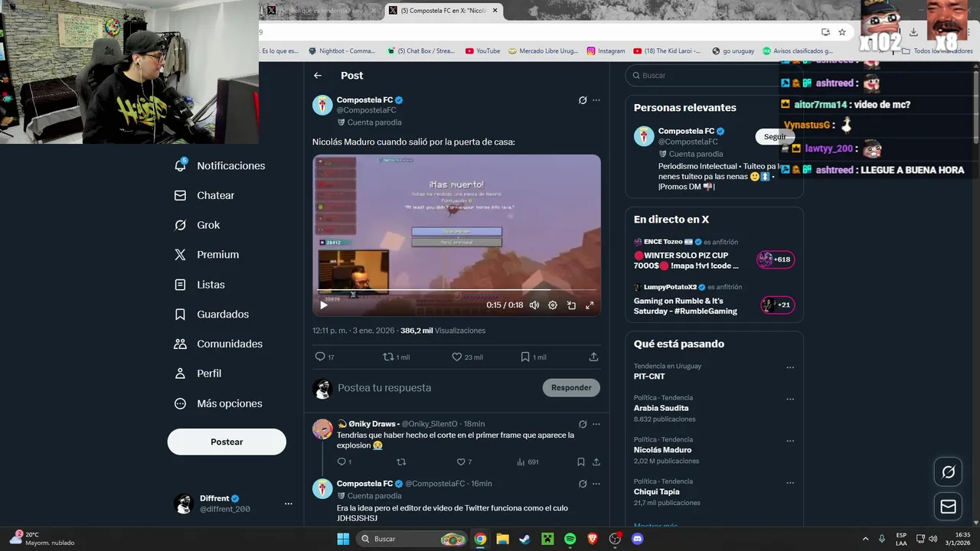Open Chatear in the sidebar
The image size is (980, 551).
[x=204, y=195]
